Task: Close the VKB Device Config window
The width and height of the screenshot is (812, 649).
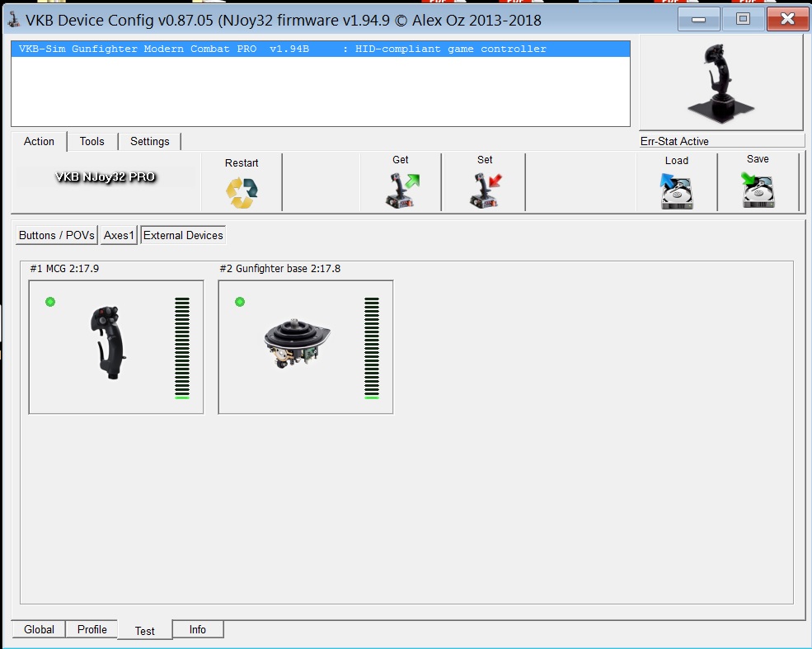Action: (x=787, y=20)
